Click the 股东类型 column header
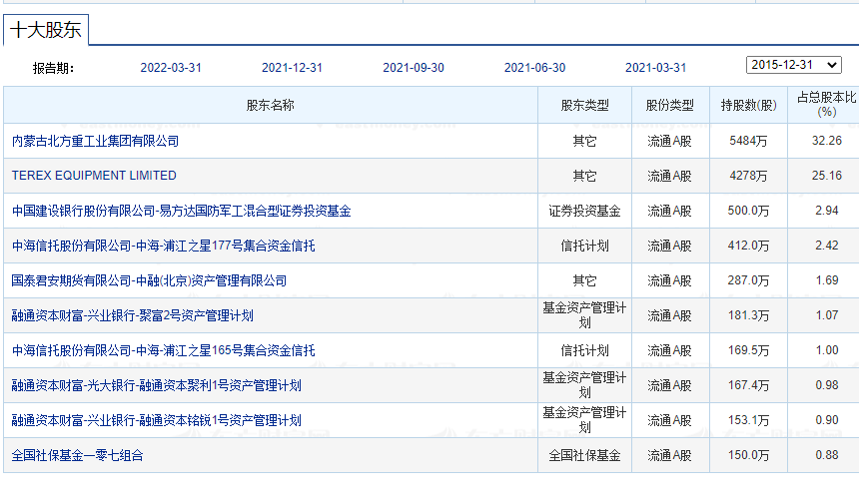 584,105
